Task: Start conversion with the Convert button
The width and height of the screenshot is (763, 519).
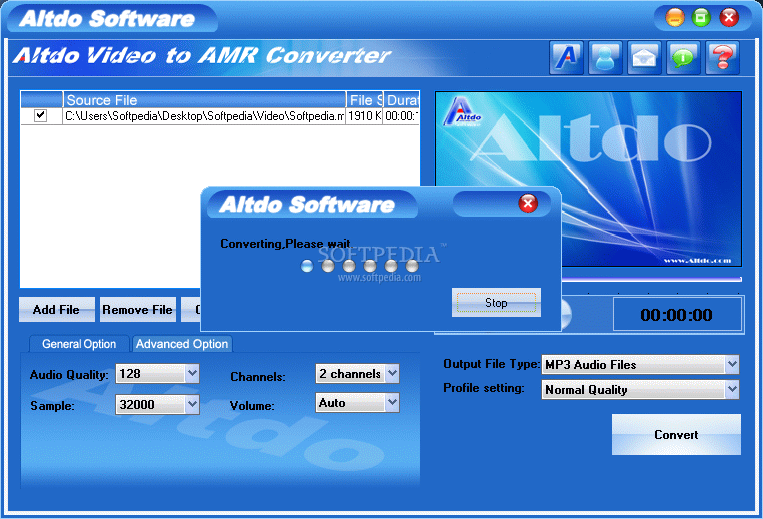Action: click(676, 434)
